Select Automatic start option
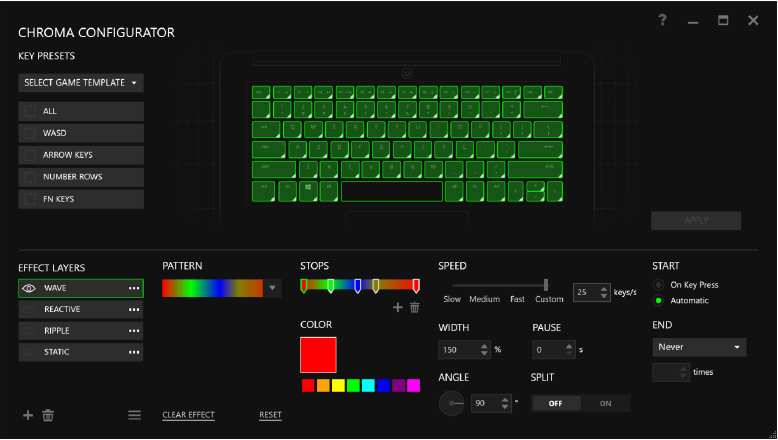778x440 pixels. coord(658,301)
